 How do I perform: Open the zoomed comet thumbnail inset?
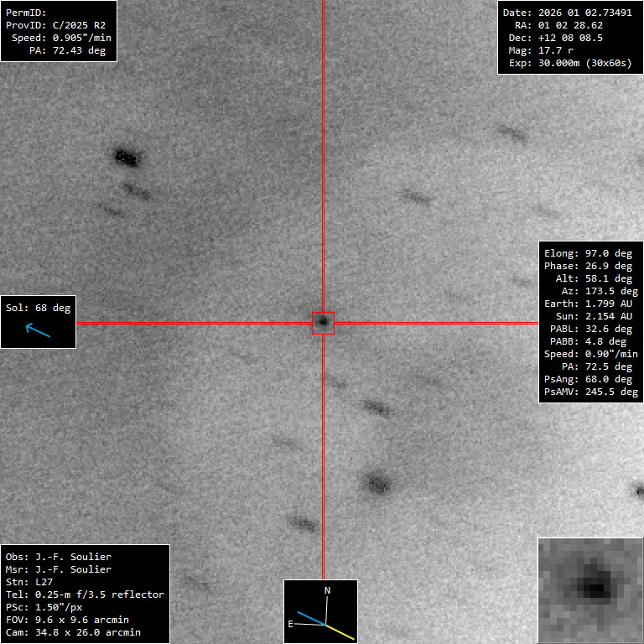pyautogui.click(x=589, y=589)
